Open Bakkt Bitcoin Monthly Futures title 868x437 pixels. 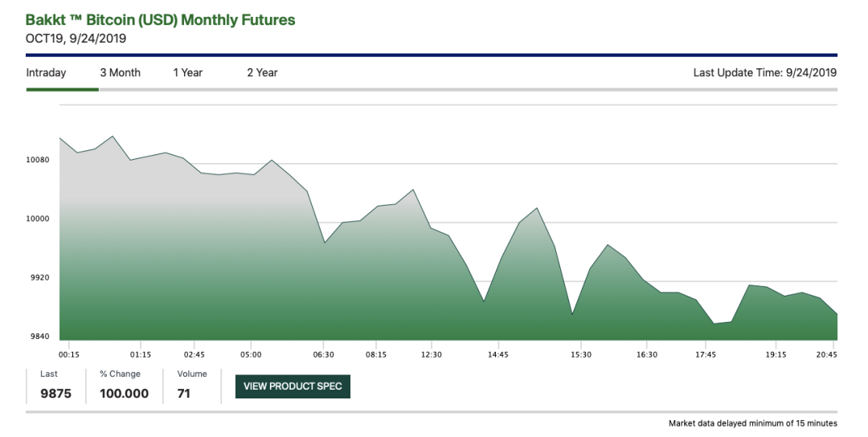[x=161, y=20]
